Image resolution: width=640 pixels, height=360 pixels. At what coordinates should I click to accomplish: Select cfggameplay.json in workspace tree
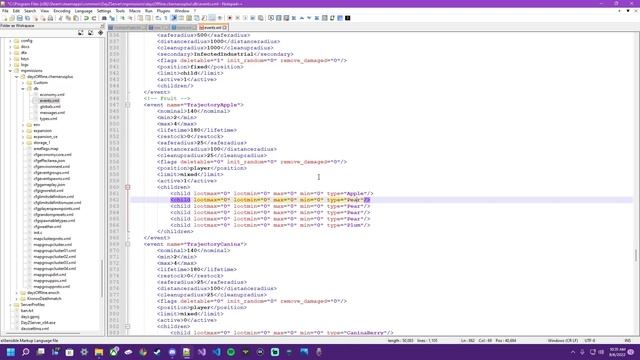tap(49, 185)
